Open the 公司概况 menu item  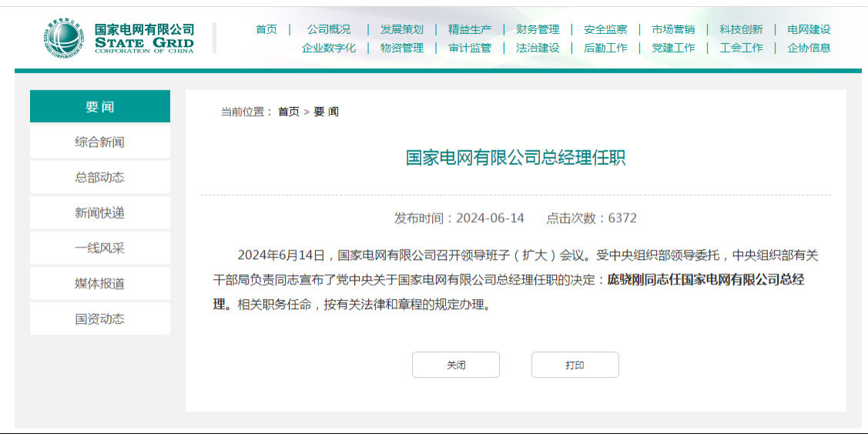click(329, 29)
